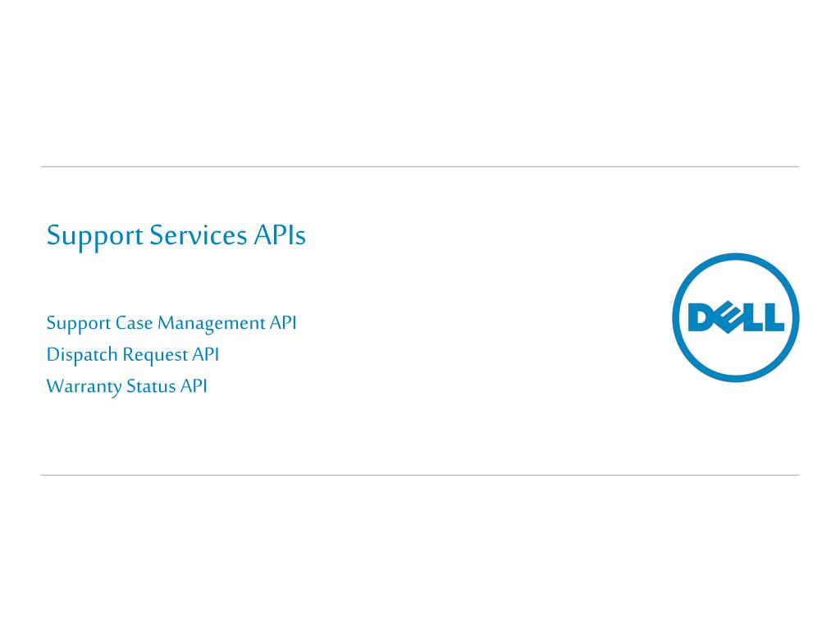Click the word Support in the slide title

(95, 236)
